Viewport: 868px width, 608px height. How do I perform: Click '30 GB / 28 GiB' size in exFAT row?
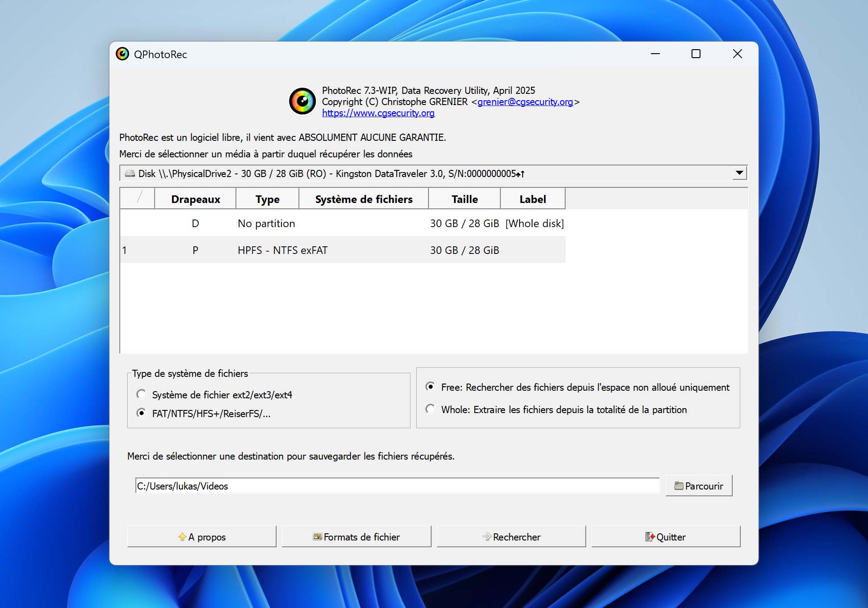[465, 250]
